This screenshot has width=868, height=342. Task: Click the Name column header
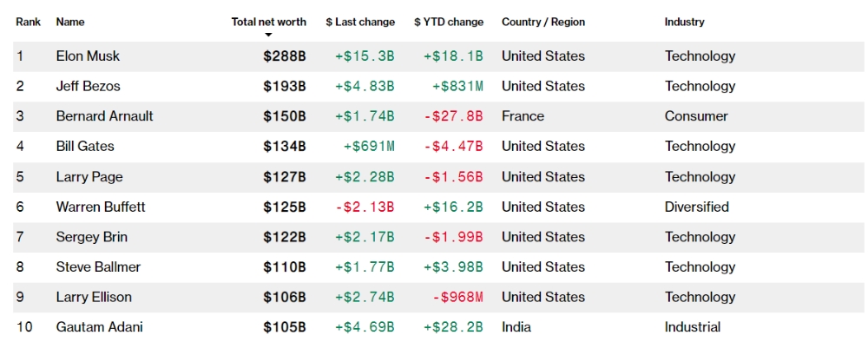click(x=70, y=23)
